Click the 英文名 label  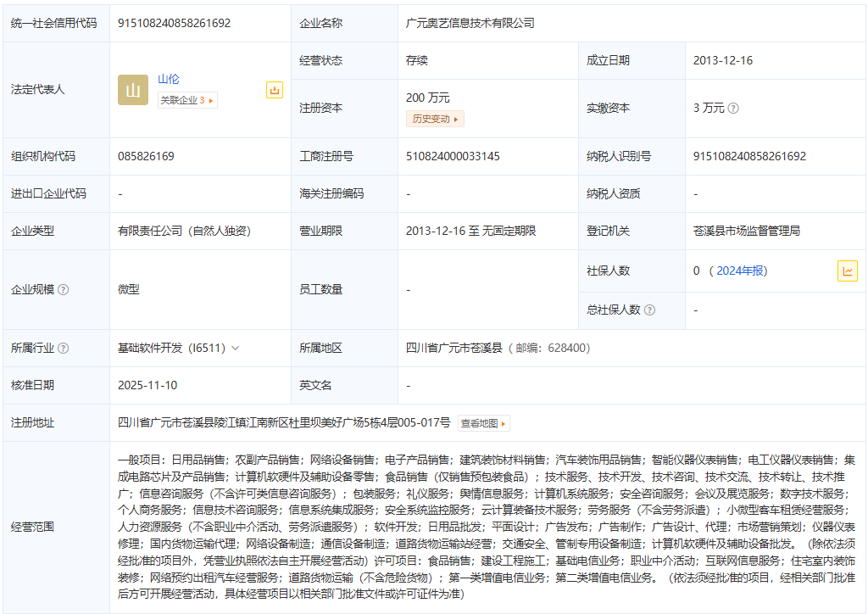[x=315, y=385]
